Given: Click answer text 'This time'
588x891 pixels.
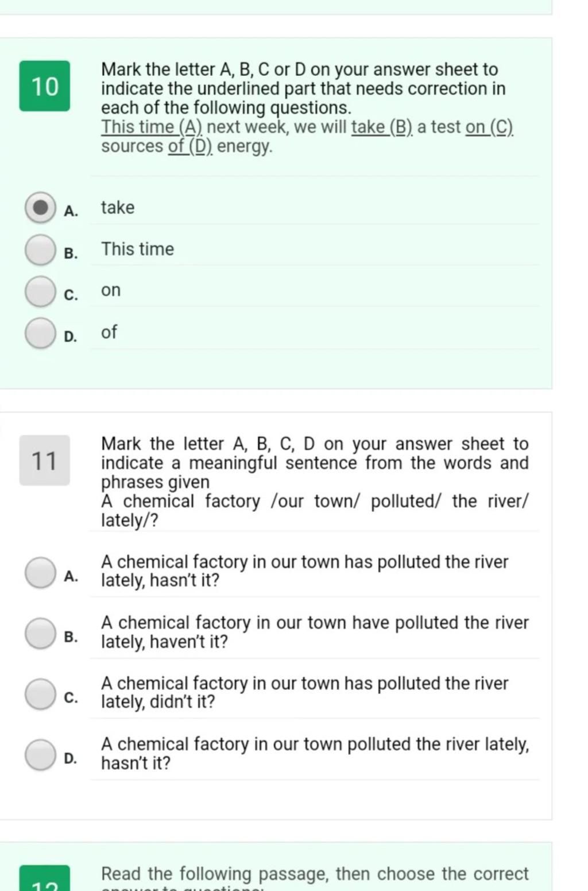Looking at the screenshot, I should click(x=138, y=249).
